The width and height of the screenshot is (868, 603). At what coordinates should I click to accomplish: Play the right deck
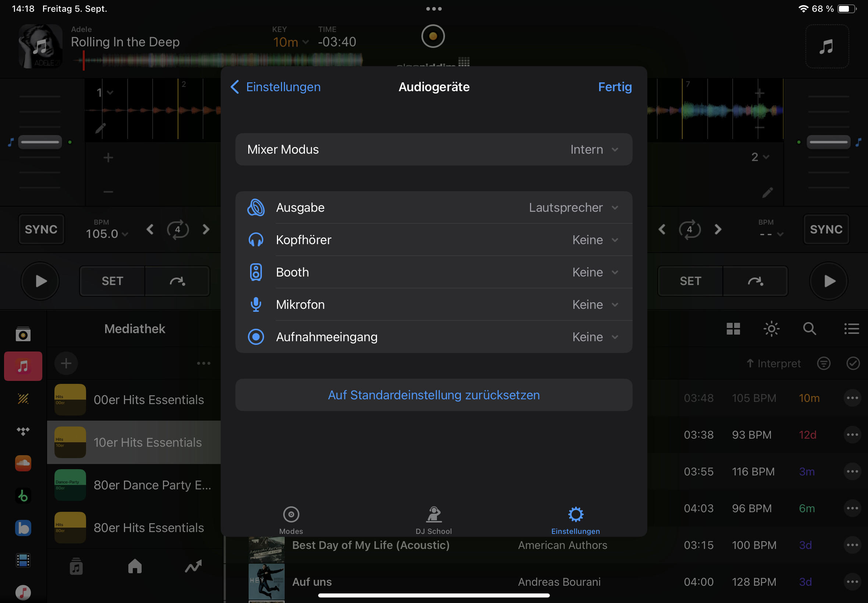pyautogui.click(x=828, y=281)
